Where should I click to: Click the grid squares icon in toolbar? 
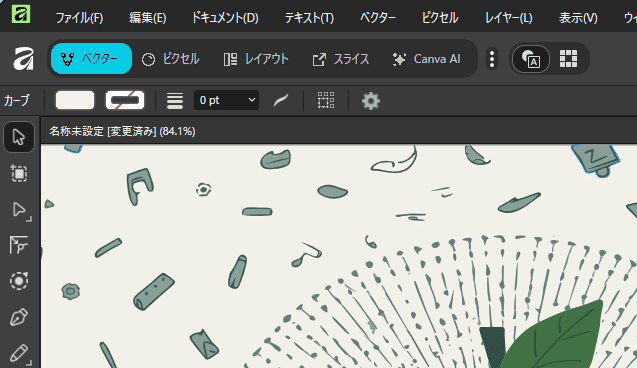click(568, 59)
